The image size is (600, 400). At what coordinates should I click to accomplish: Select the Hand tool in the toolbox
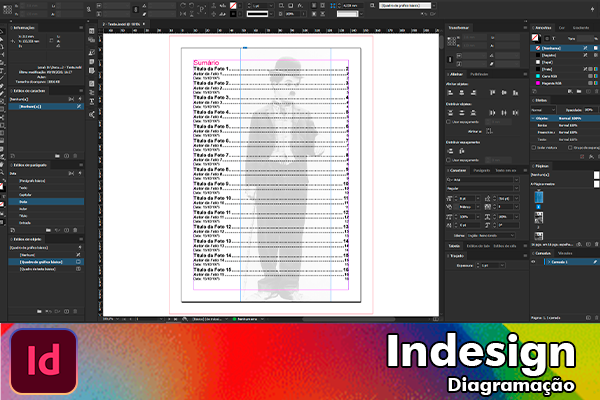[x=2, y=165]
